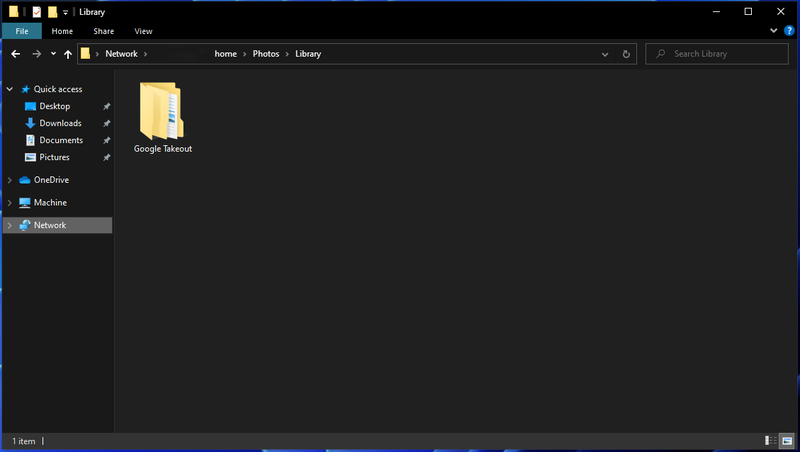The height and width of the screenshot is (452, 800).
Task: Click the Properties quick access toolbar icon
Action: [x=37, y=12]
